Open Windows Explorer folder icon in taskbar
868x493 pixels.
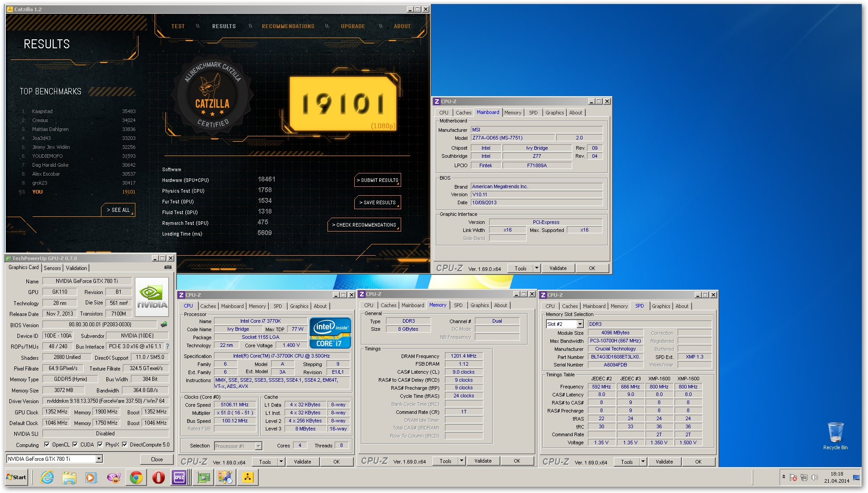(x=69, y=477)
